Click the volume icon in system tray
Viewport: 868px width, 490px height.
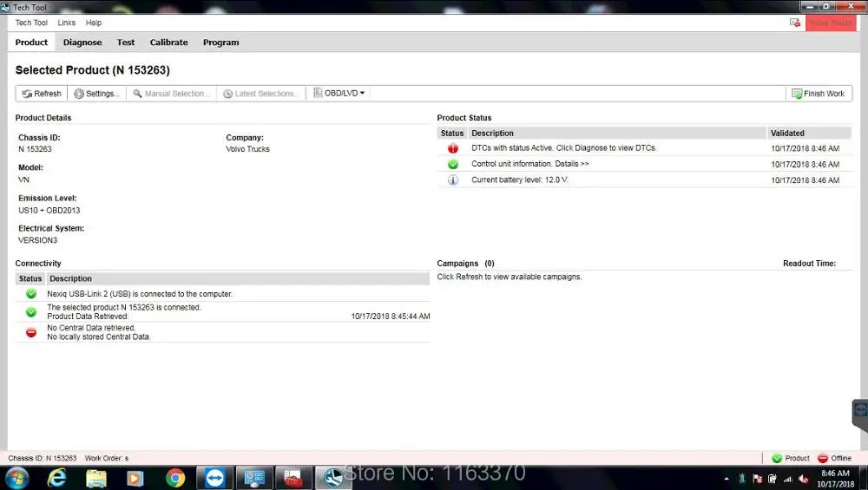pos(803,479)
